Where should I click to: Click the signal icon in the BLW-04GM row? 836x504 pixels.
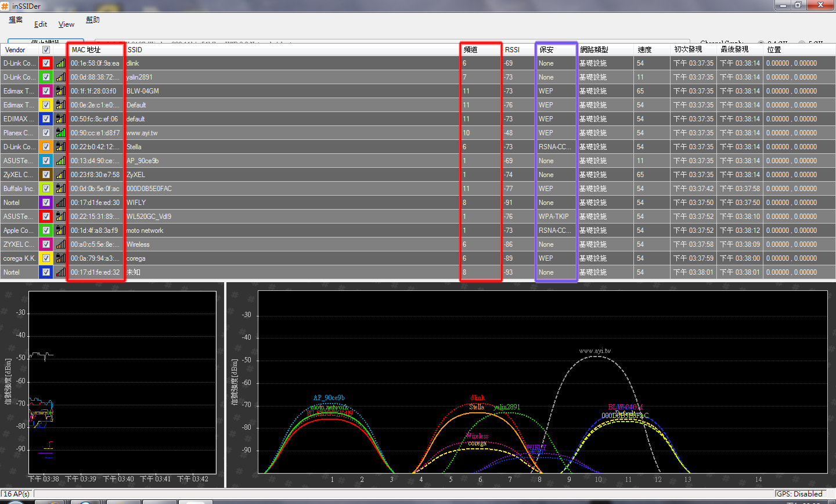point(60,91)
